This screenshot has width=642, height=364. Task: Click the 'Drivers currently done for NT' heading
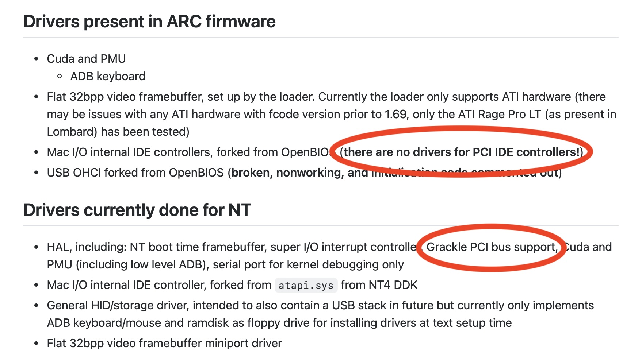pyautogui.click(x=137, y=210)
